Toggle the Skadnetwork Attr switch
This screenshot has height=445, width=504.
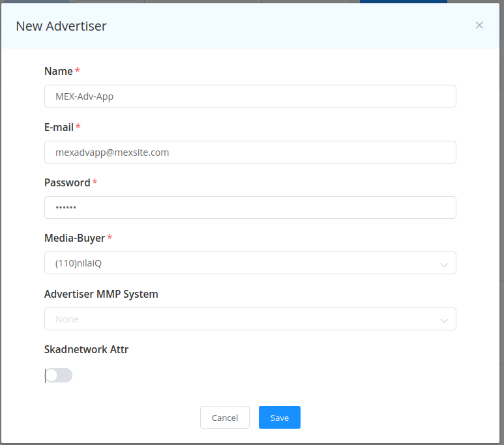point(59,375)
